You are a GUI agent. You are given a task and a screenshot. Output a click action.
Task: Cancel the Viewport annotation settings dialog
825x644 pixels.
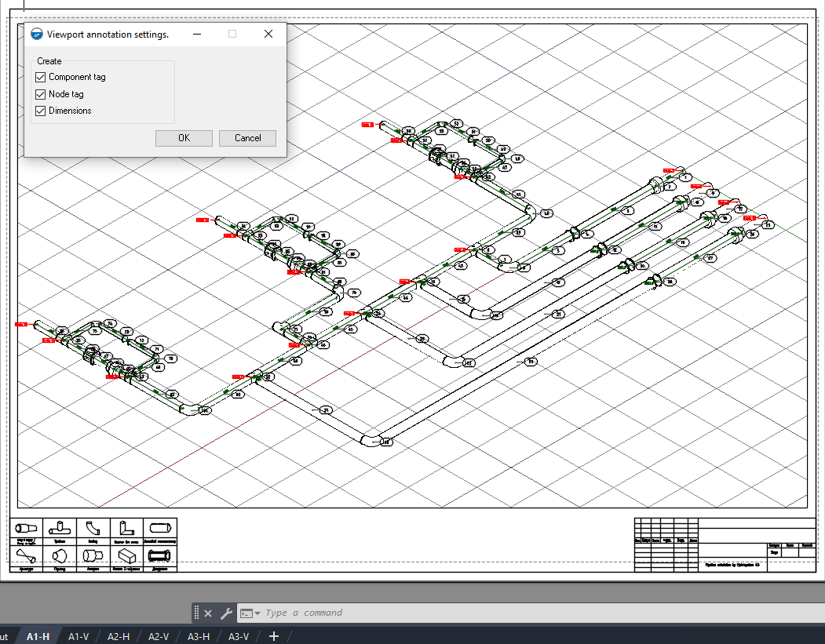click(x=247, y=138)
